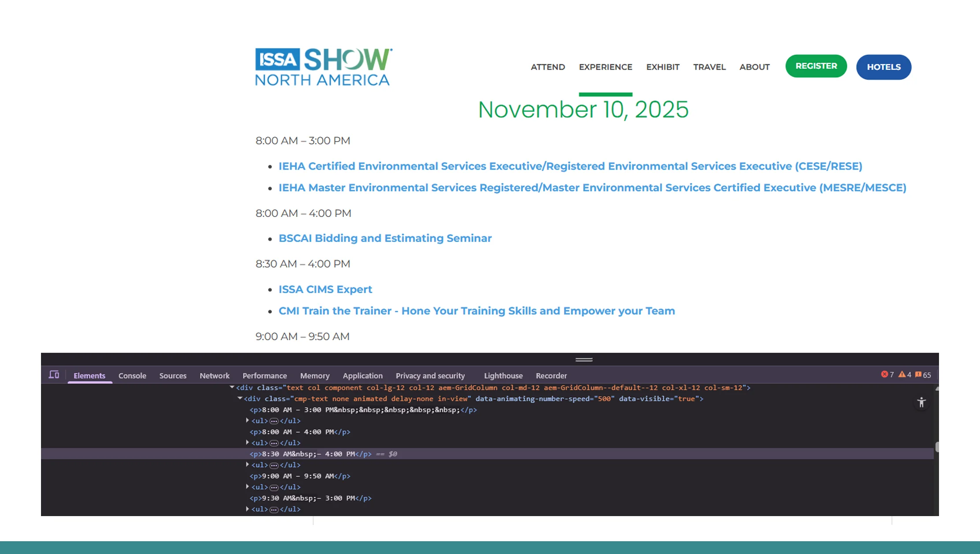Click the ellipsis to inline-expand a collapsed ul
Image resolution: width=980 pixels, height=554 pixels.
click(274, 421)
